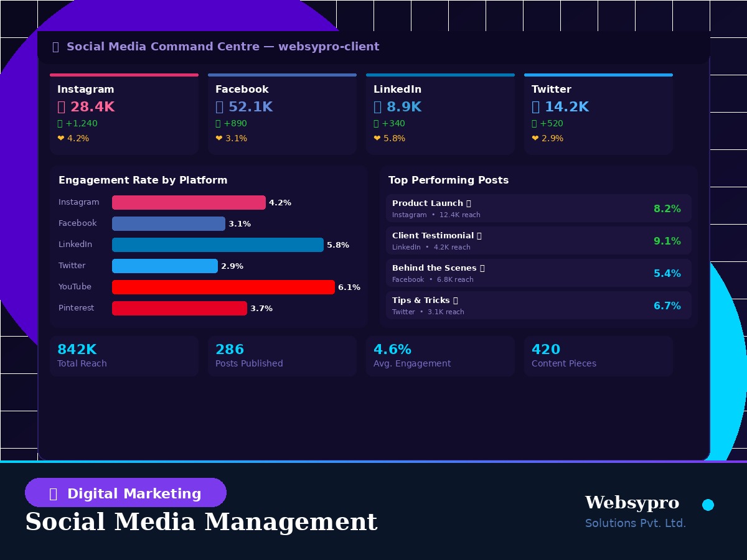Click the cyan dot beside the Websypro logo
Screen dimensions: 747x560
click(x=708, y=505)
